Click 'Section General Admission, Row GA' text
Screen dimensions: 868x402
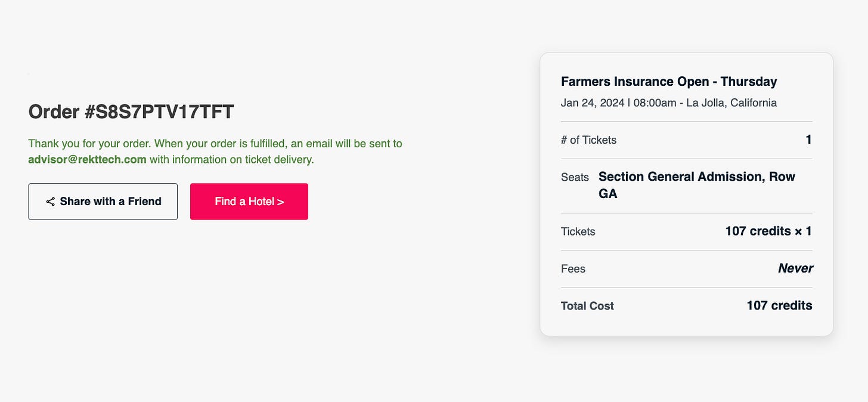coord(696,185)
